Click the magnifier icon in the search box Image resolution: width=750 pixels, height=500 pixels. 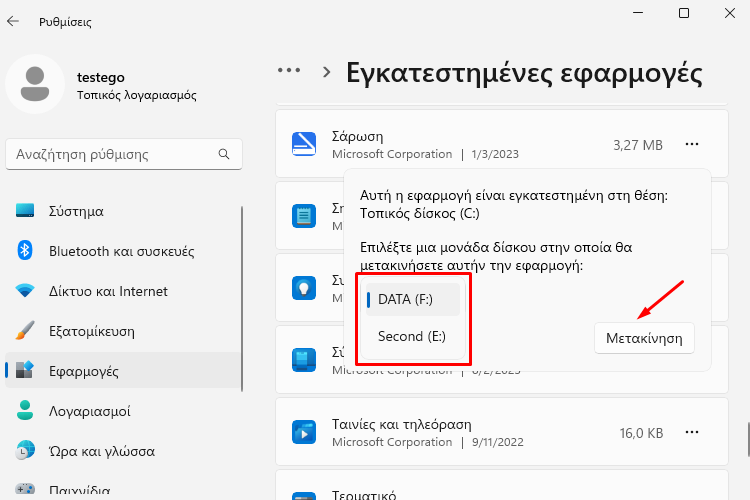click(x=224, y=154)
